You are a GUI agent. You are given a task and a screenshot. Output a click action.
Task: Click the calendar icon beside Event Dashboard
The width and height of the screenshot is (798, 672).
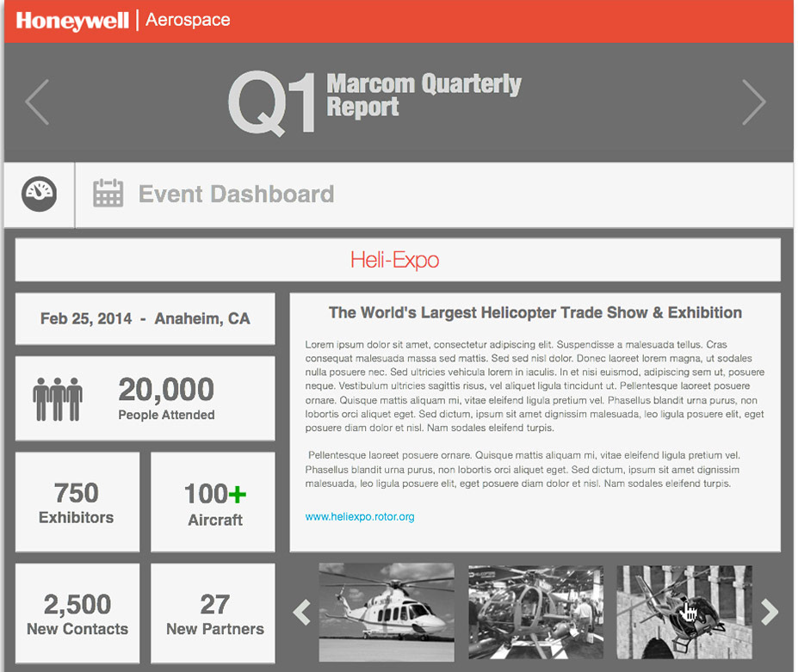point(108,194)
